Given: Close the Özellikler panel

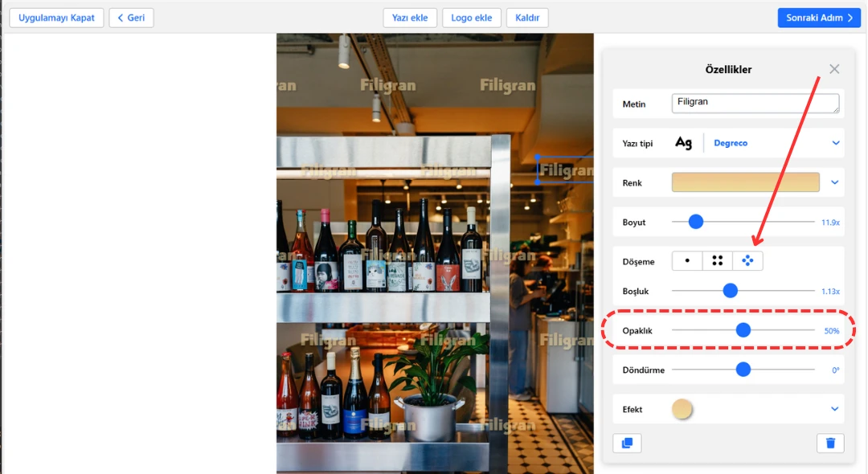Looking at the screenshot, I should [x=834, y=69].
